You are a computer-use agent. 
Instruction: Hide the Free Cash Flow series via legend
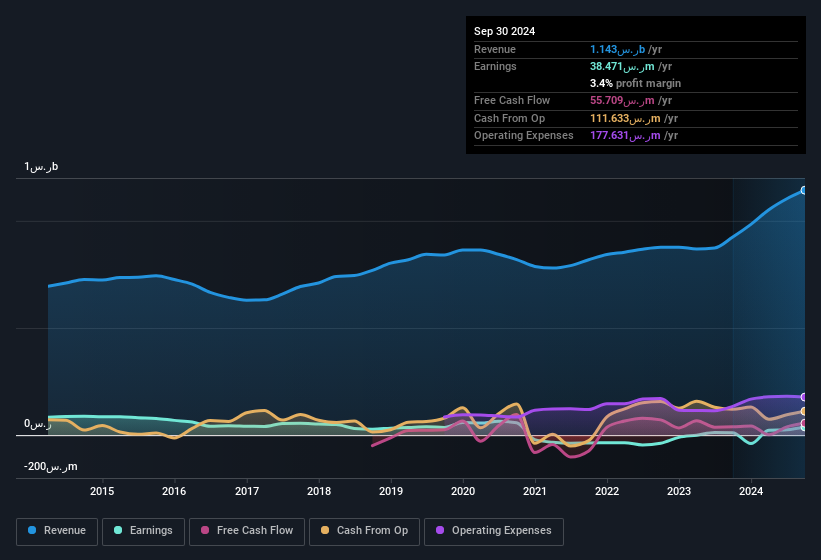[248, 531]
